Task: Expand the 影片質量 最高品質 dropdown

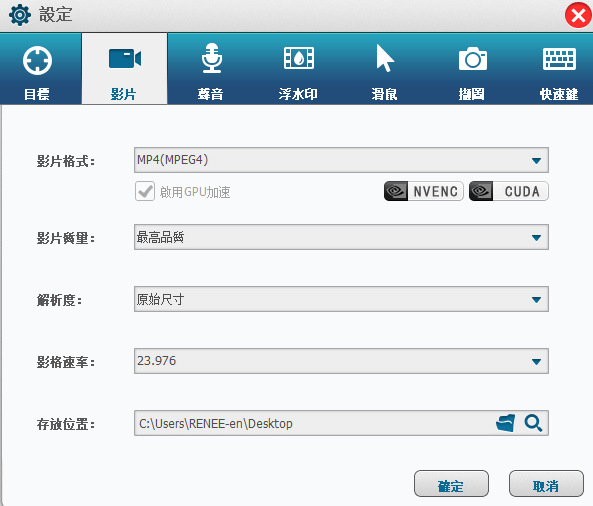Action: 341,237
